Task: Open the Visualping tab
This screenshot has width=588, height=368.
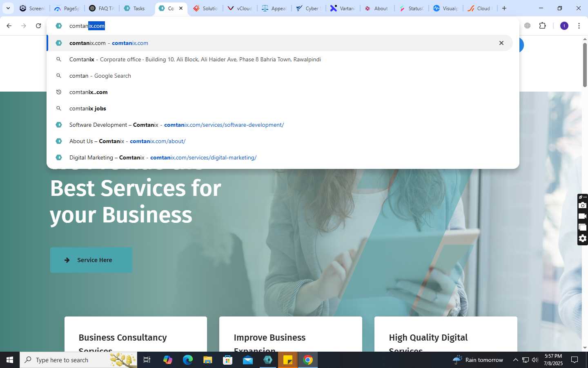Action: pos(446,8)
